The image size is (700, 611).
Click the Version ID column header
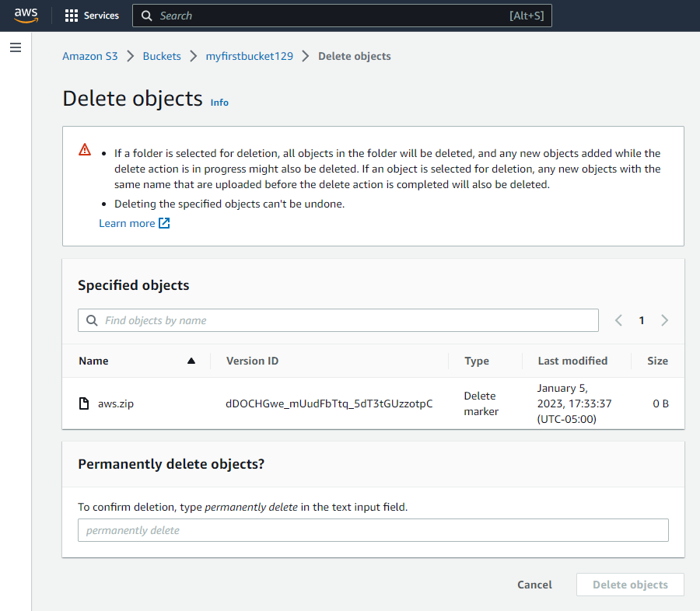click(x=252, y=361)
